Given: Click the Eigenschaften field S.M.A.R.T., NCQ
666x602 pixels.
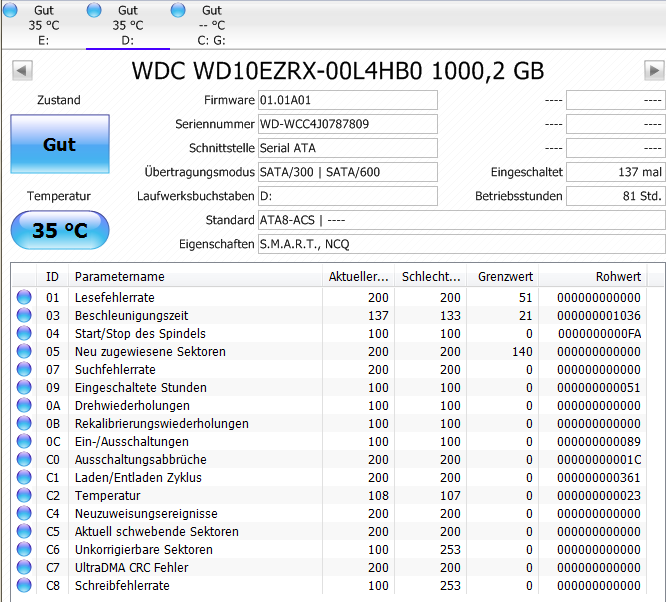Looking at the screenshot, I should point(462,244).
